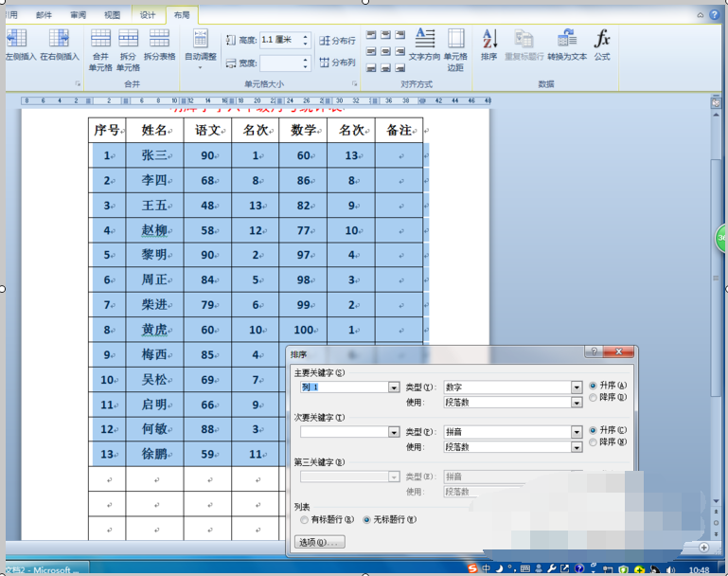
Task: Align cell text top center
Action: pyautogui.click(x=385, y=34)
